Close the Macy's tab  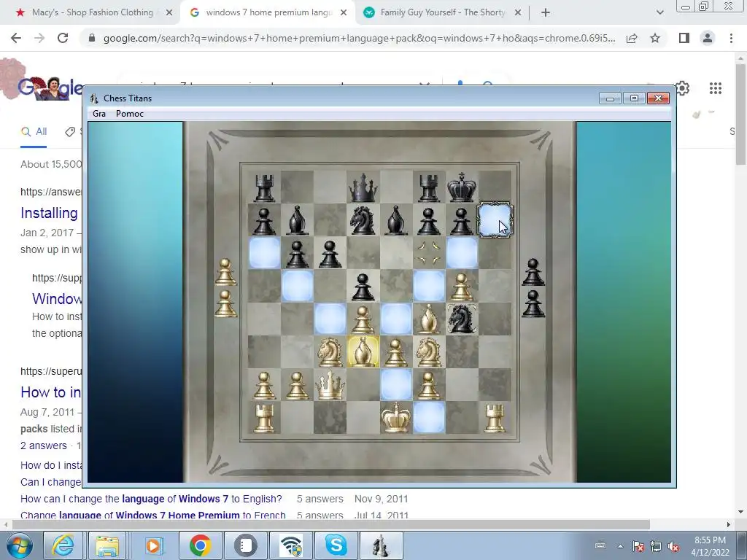(x=169, y=13)
